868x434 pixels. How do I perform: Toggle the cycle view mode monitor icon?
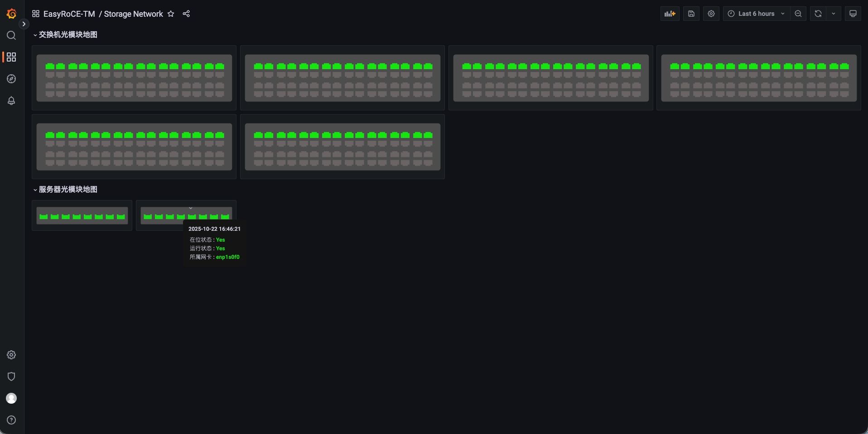tap(853, 14)
